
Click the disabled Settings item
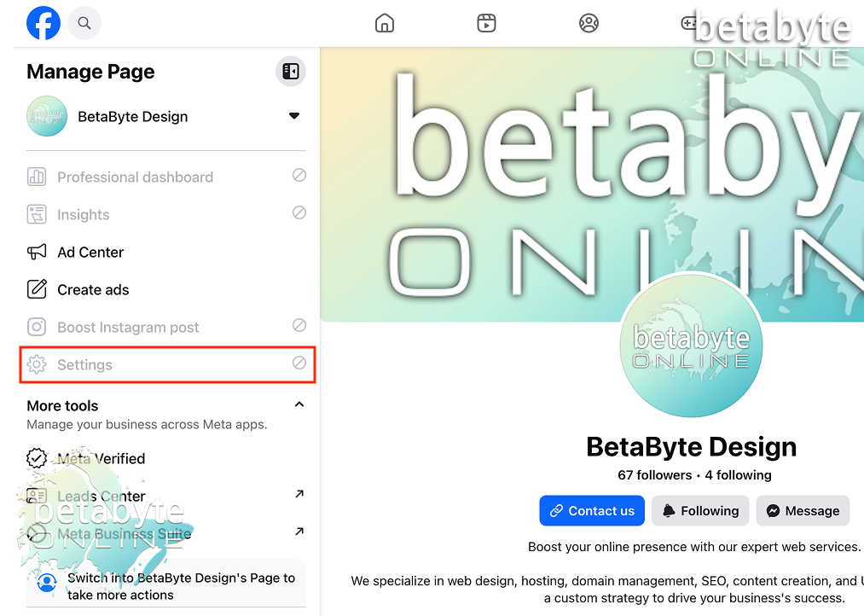tap(166, 365)
